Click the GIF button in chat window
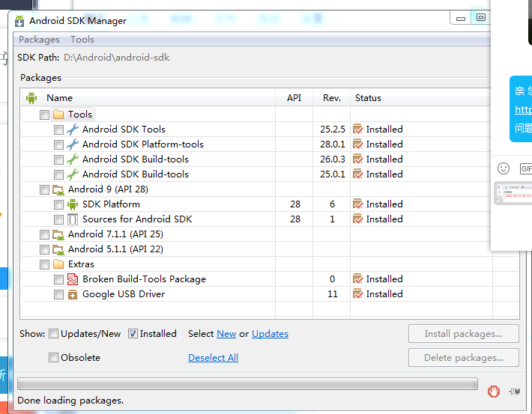The image size is (532, 414). tap(526, 168)
